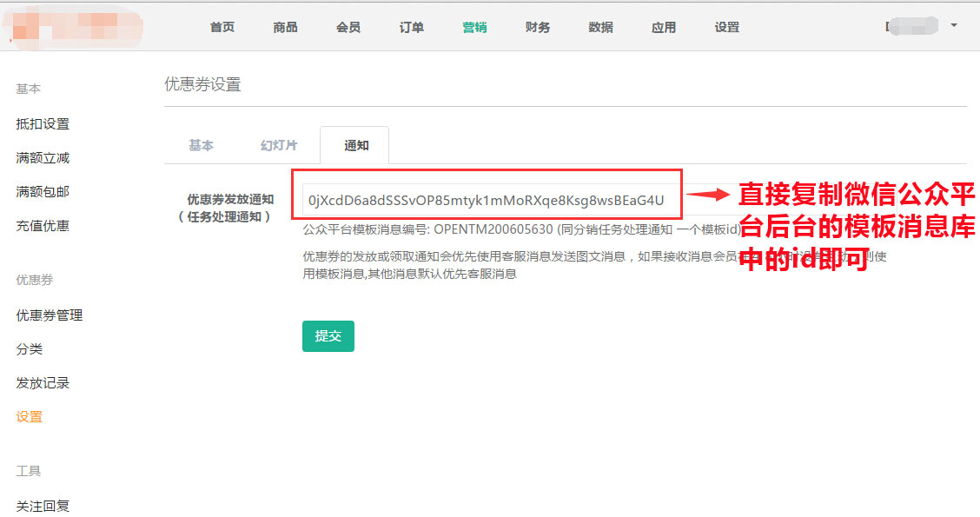
Task: Open the 订单 top menu
Action: tap(412, 27)
